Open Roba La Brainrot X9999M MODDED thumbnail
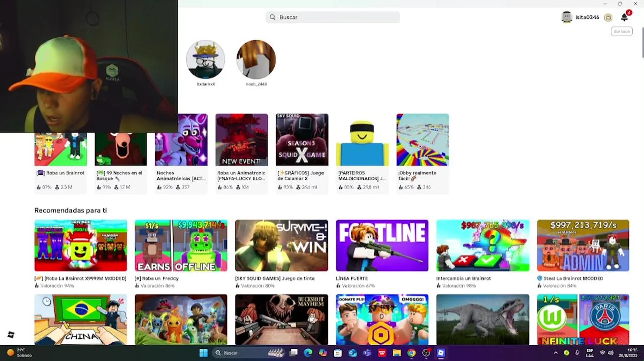 click(x=81, y=246)
